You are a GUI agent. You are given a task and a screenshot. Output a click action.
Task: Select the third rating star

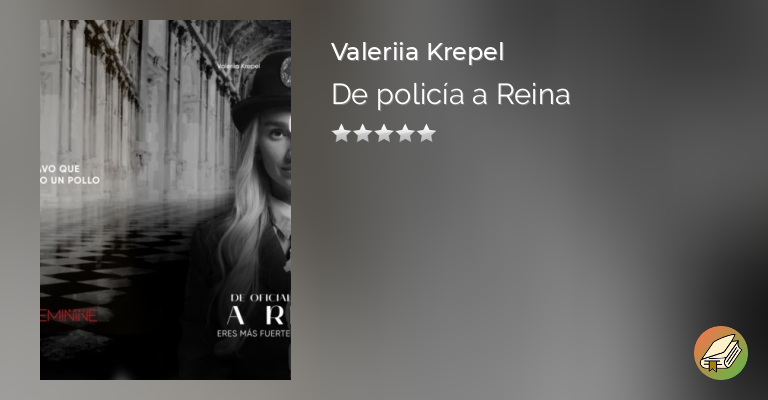384,133
